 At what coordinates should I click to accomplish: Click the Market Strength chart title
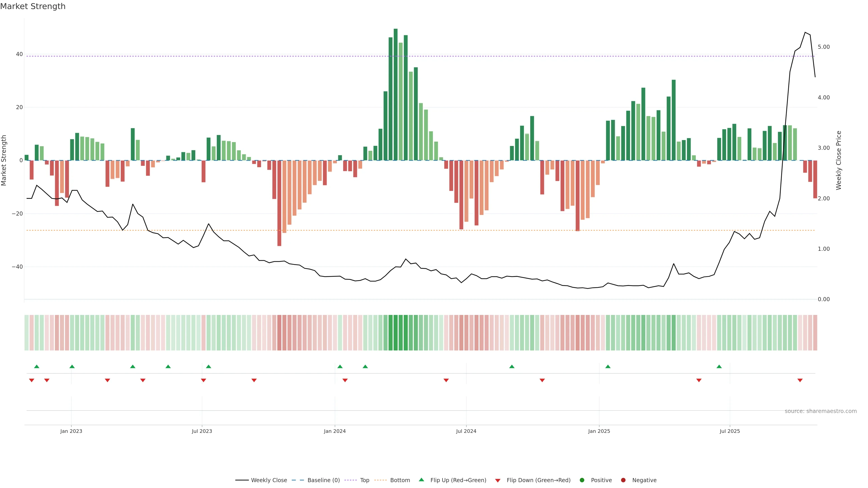(x=33, y=6)
